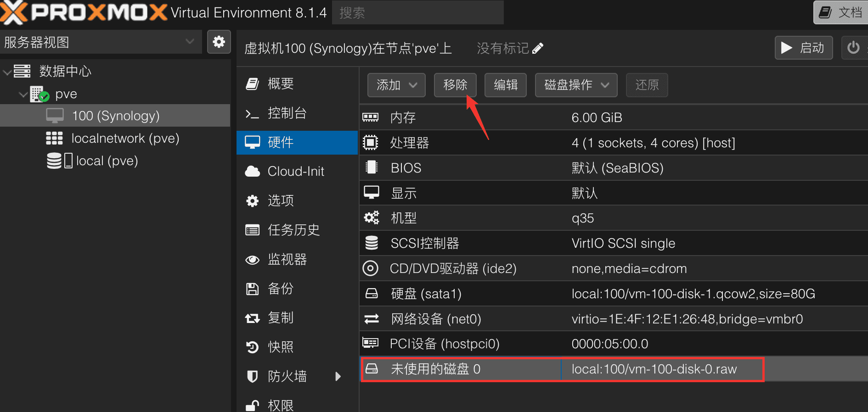
Task: Expand the 防火墙 submenu arrow
Action: point(338,376)
